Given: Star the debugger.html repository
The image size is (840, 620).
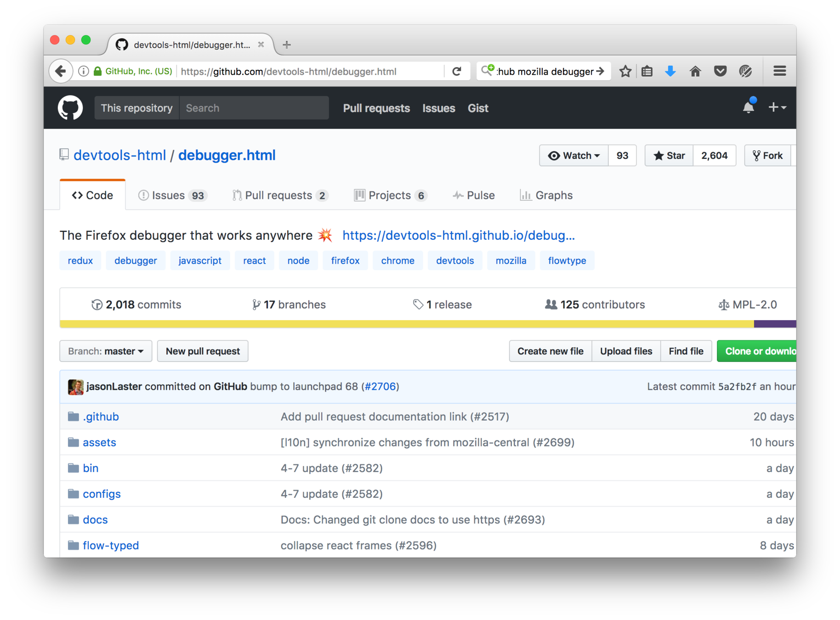Looking at the screenshot, I should [669, 156].
